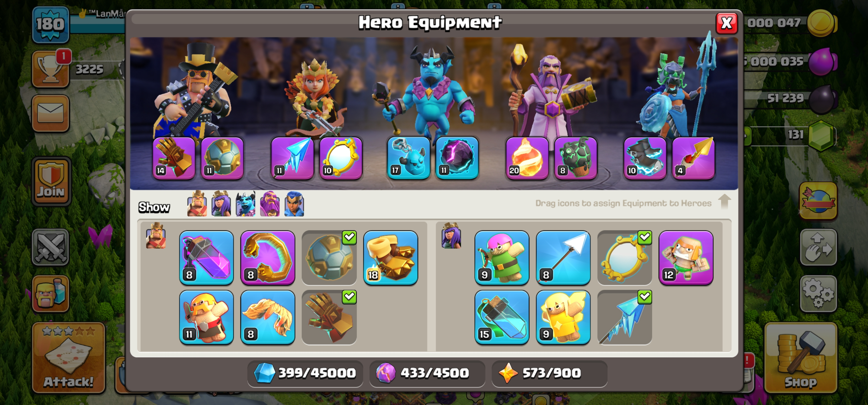Select the Giant Puppet level 12 equipment
The image size is (868, 405).
click(686, 258)
